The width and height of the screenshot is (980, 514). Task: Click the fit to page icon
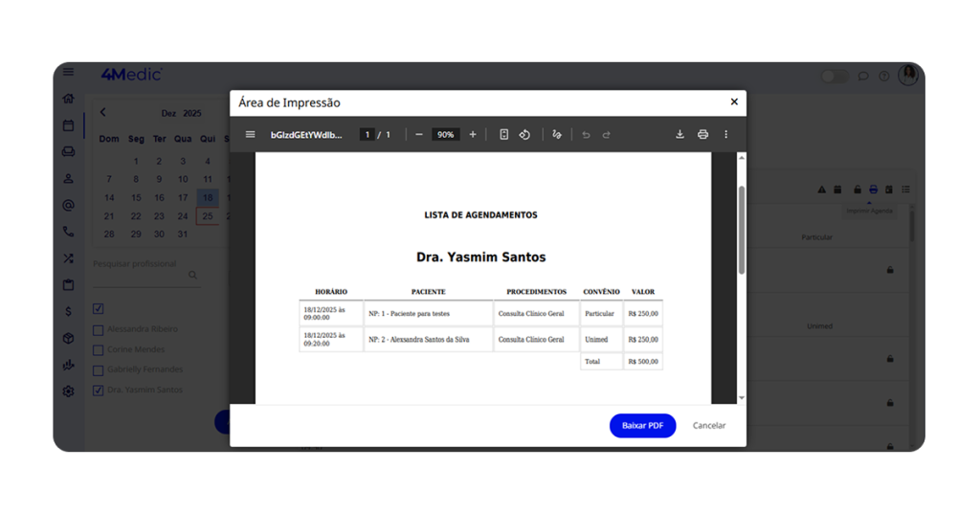(x=503, y=135)
